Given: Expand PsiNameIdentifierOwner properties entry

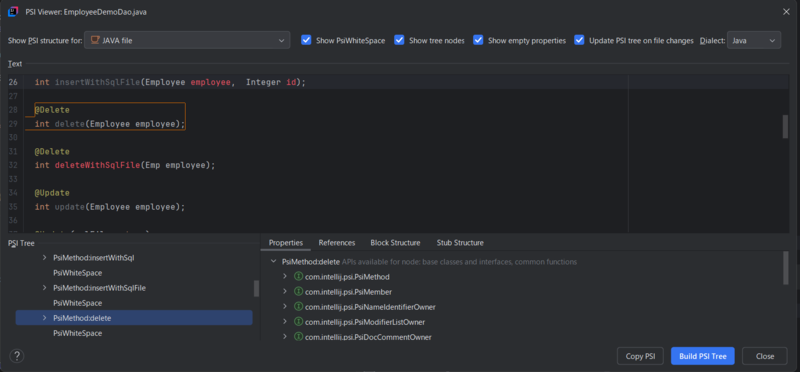Looking at the screenshot, I should pyautogui.click(x=285, y=307).
